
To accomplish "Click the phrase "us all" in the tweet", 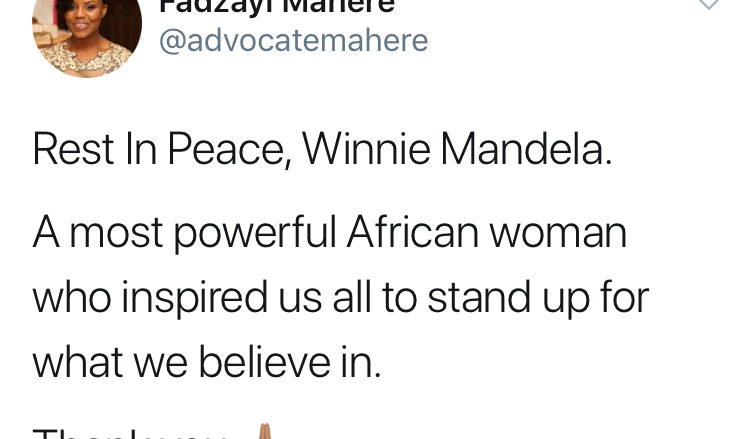I will tap(335, 297).
